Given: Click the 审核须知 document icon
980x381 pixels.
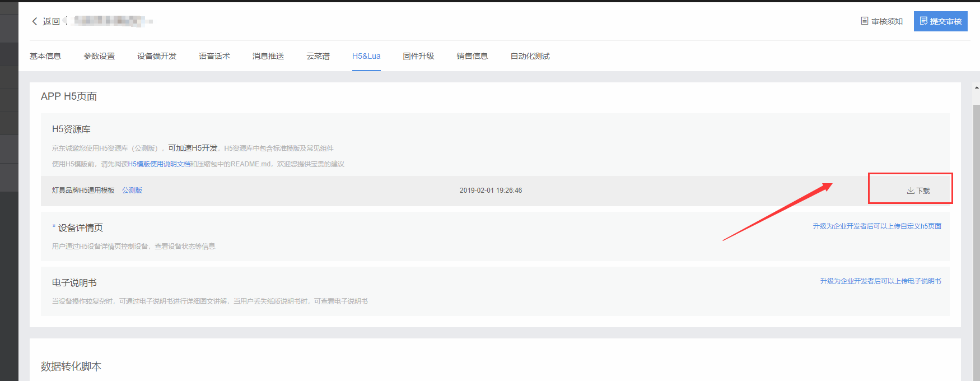Looking at the screenshot, I should [864, 21].
